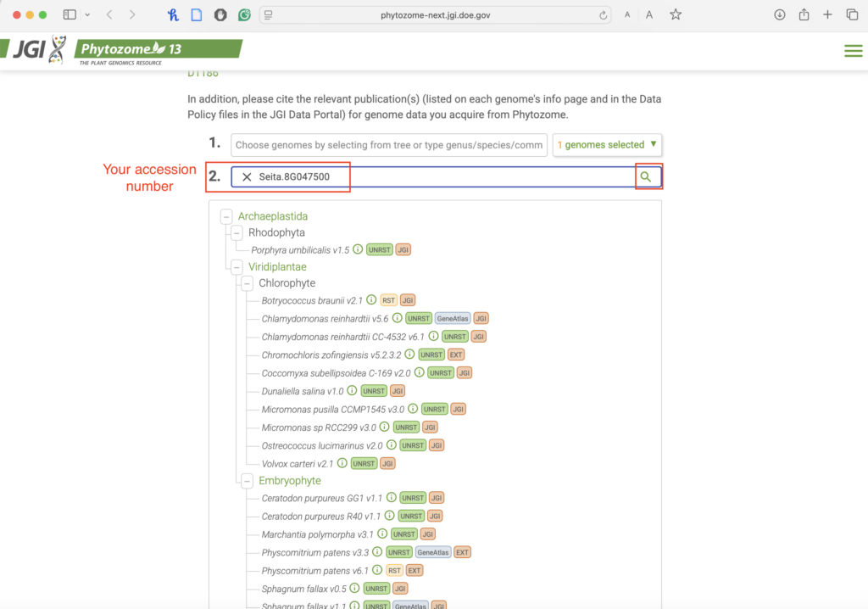Show Safari sidebar panel
The width and height of the screenshot is (868, 609).
70,14
